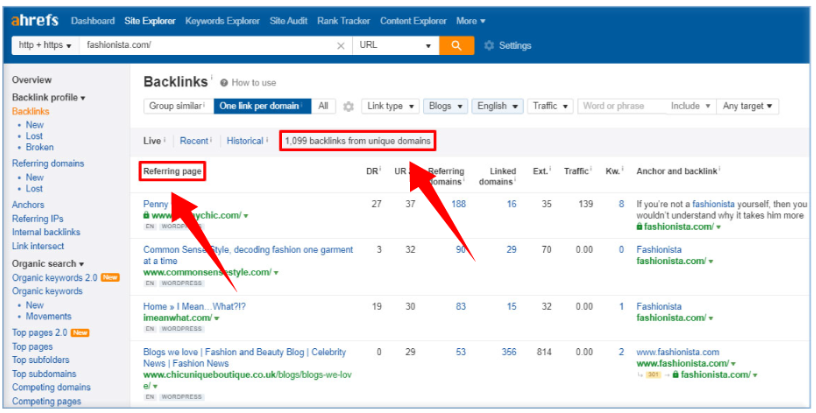The width and height of the screenshot is (816, 413).
Task: Open the Link type filter dropdown
Action: click(390, 106)
